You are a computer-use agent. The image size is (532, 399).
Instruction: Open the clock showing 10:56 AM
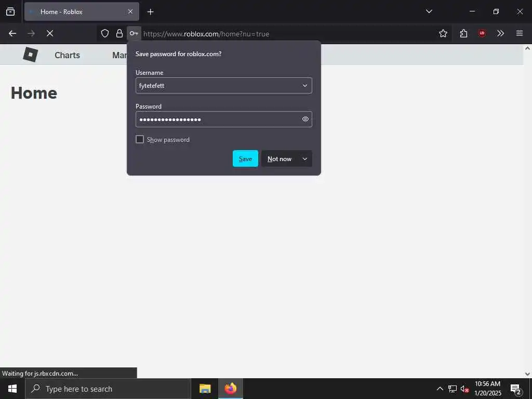(487, 389)
